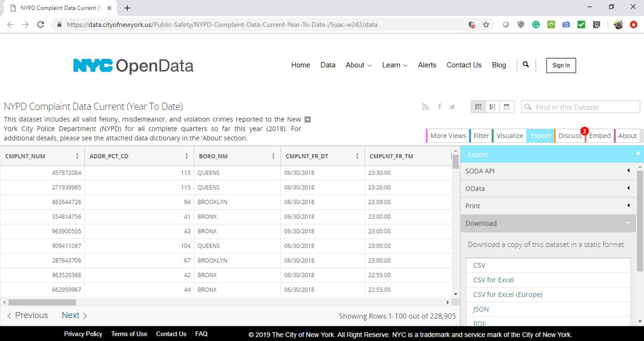Click the blocked-content shield in address bar
The width and height of the screenshot is (644, 341).
pos(472,25)
